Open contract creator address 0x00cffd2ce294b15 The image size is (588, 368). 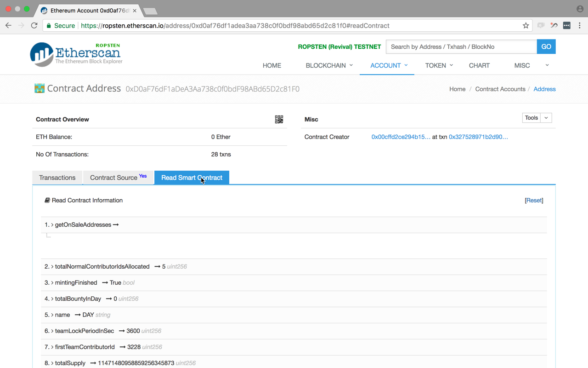click(x=401, y=137)
